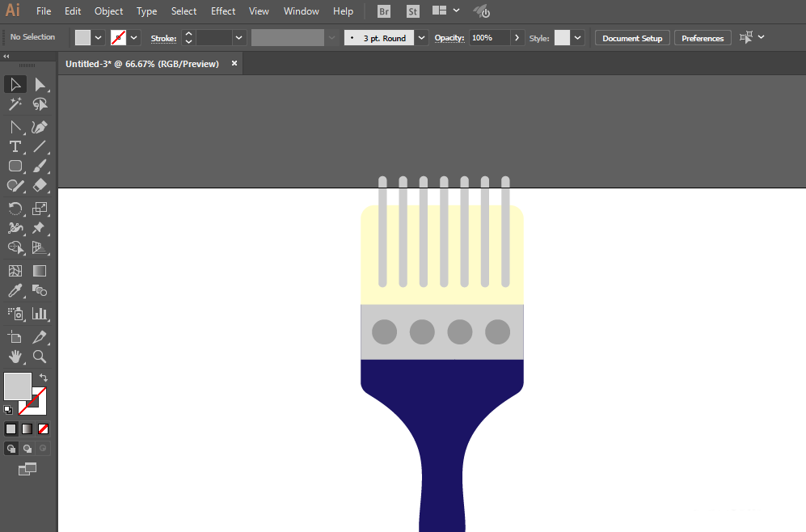Open the Effect menu
Image resolution: width=806 pixels, height=532 pixels.
coord(223,11)
